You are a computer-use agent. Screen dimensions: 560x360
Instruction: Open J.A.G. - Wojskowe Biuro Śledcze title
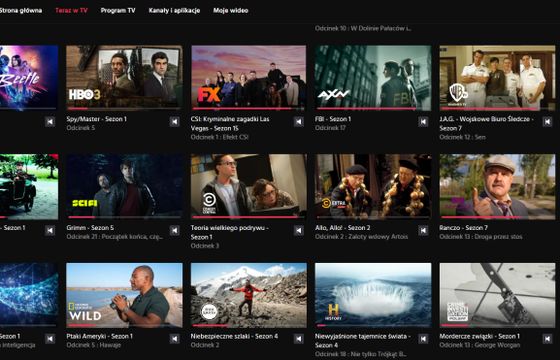click(x=486, y=124)
